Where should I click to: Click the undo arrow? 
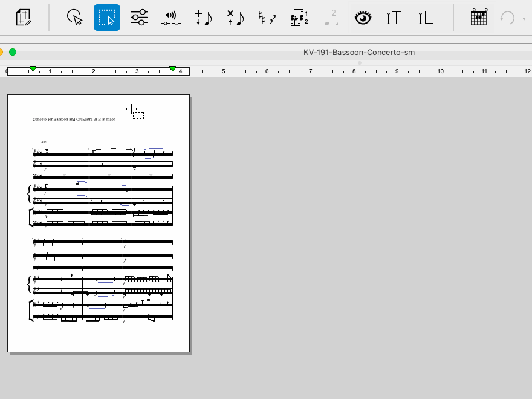click(508, 18)
